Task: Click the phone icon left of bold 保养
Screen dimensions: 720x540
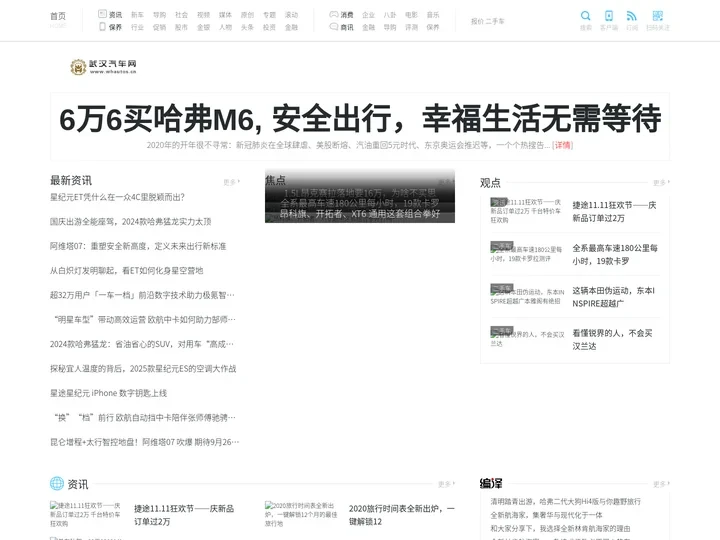Action: tap(102, 27)
